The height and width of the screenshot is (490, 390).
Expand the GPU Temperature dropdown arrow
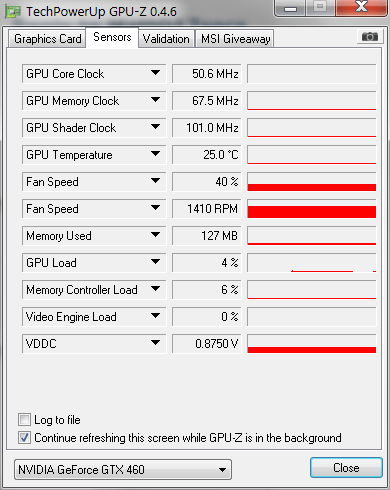pyautogui.click(x=155, y=154)
